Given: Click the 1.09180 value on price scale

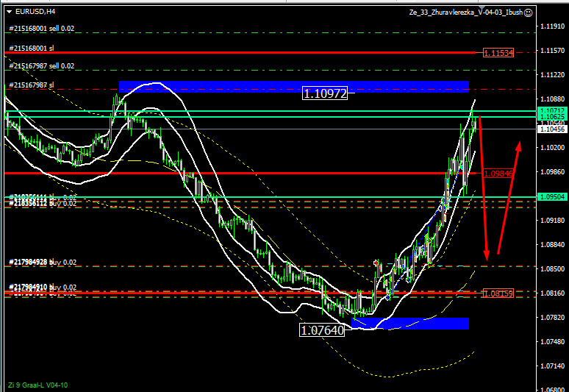Looking at the screenshot, I should coord(553,221).
